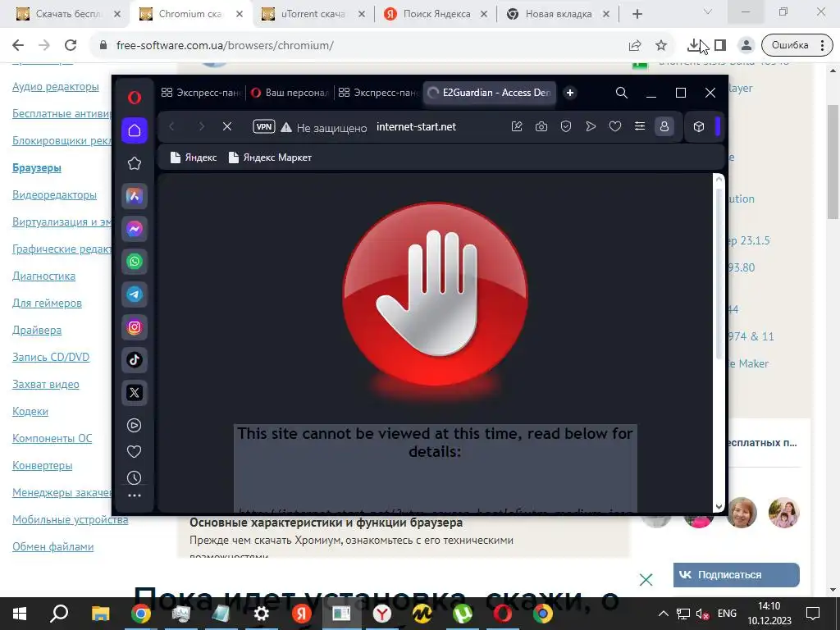Close bottom ad banner with teal X
This screenshot has width=840, height=630.
coord(646,579)
